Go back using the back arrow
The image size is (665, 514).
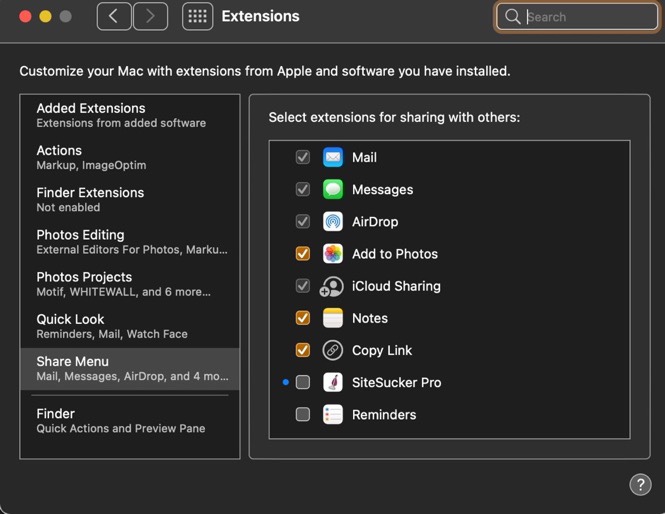114,16
